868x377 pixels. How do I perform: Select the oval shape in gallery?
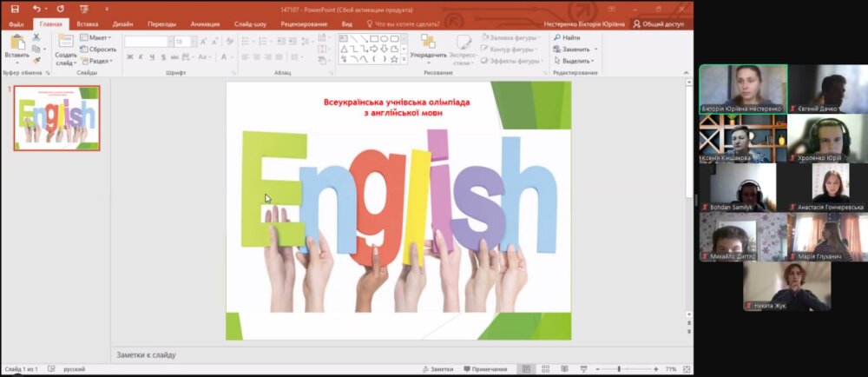click(x=385, y=38)
